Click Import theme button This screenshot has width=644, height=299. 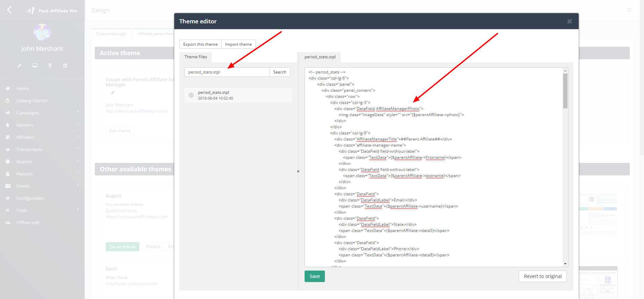238,44
